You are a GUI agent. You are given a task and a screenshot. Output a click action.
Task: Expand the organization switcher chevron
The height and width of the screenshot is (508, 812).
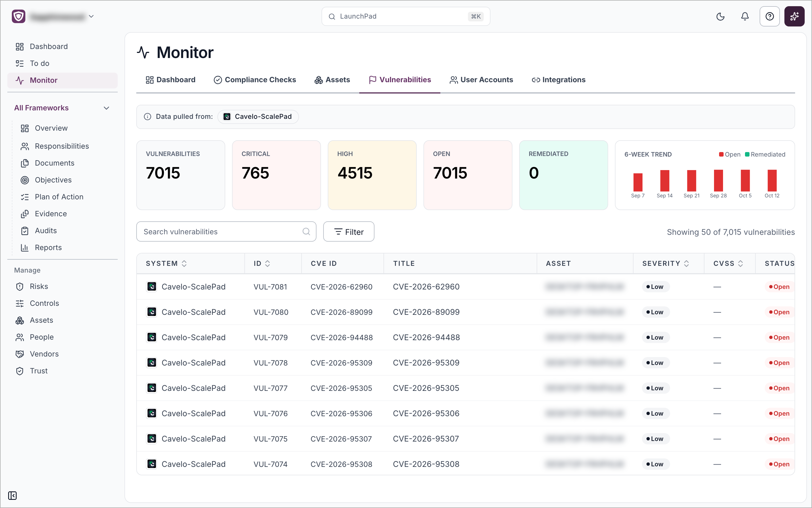pos(91,16)
